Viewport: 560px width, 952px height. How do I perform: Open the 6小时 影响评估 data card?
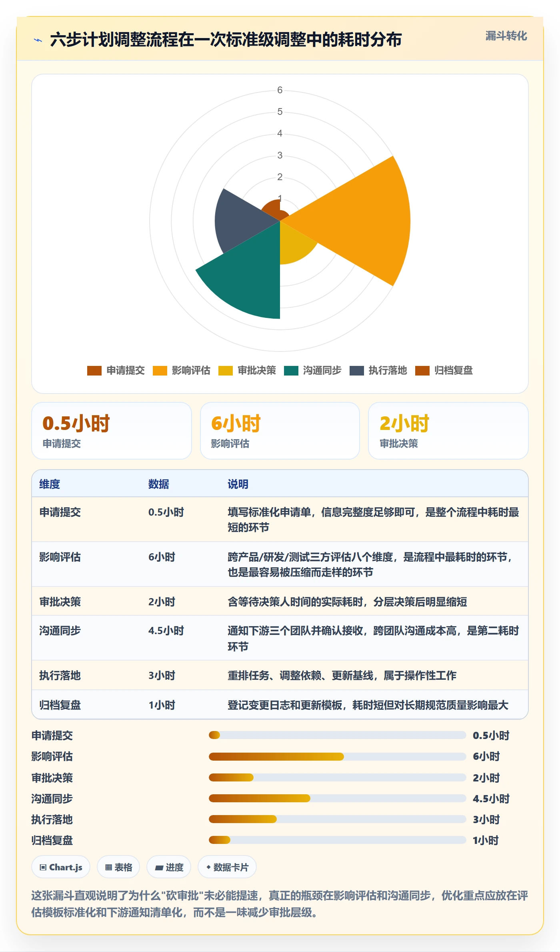(x=280, y=431)
